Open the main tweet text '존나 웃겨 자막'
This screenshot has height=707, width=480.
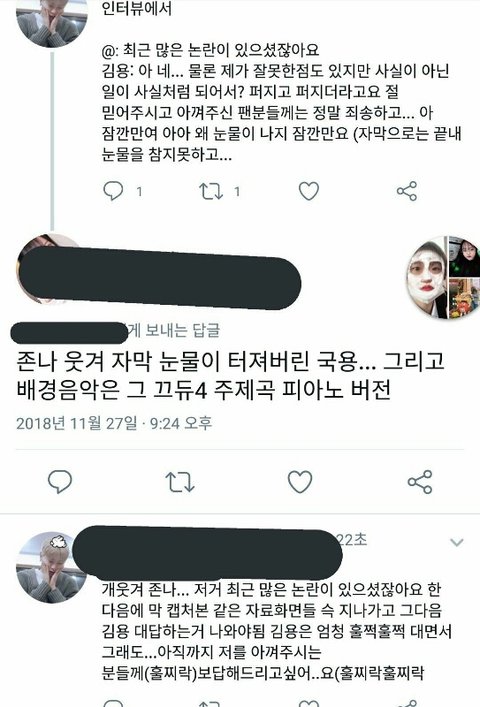[x=230, y=376]
